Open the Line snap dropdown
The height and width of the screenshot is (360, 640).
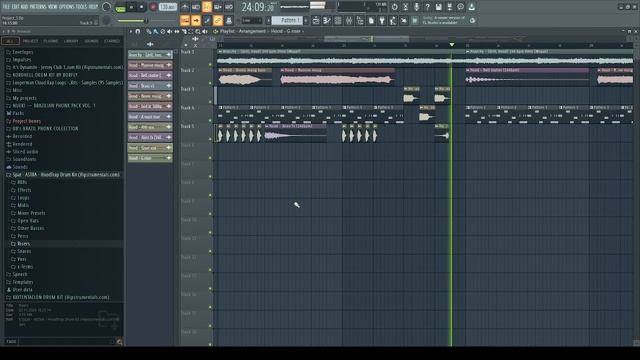pyautogui.click(x=252, y=20)
